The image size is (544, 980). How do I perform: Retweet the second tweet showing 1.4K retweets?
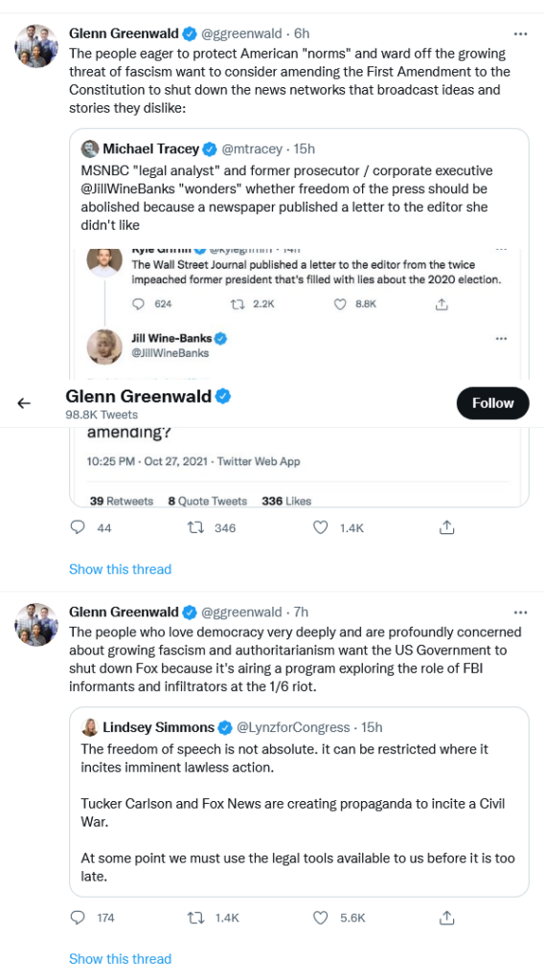click(195, 918)
